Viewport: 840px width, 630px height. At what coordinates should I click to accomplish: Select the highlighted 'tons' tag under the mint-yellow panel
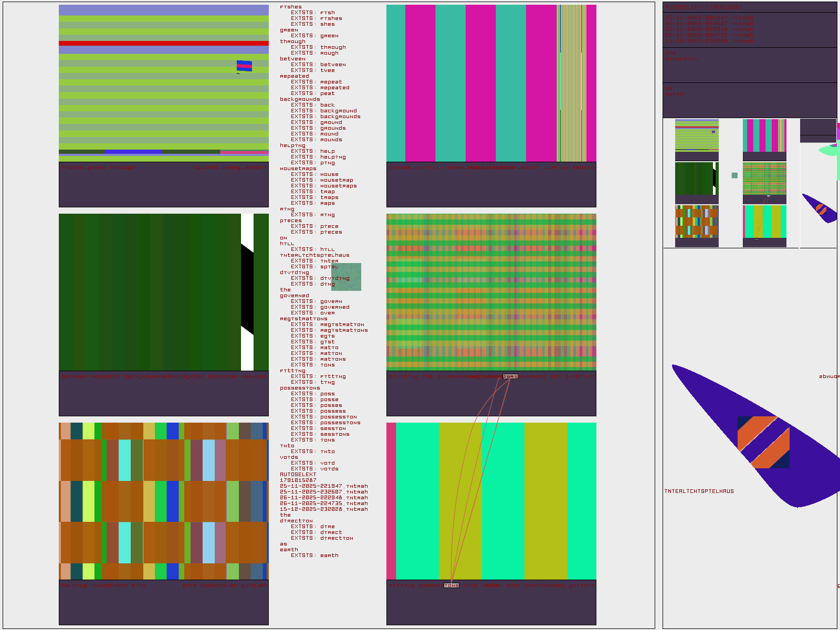[x=451, y=585]
